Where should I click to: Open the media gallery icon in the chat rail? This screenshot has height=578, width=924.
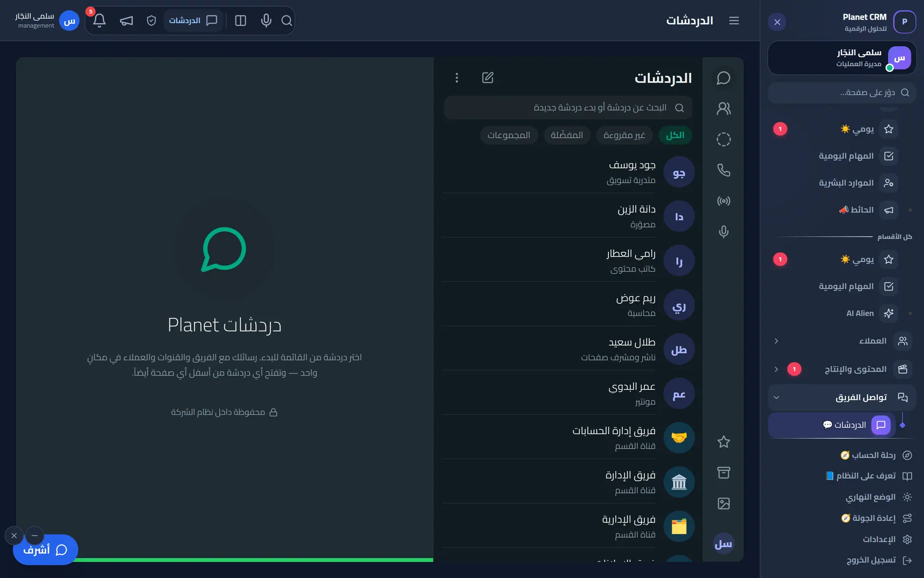tap(723, 503)
